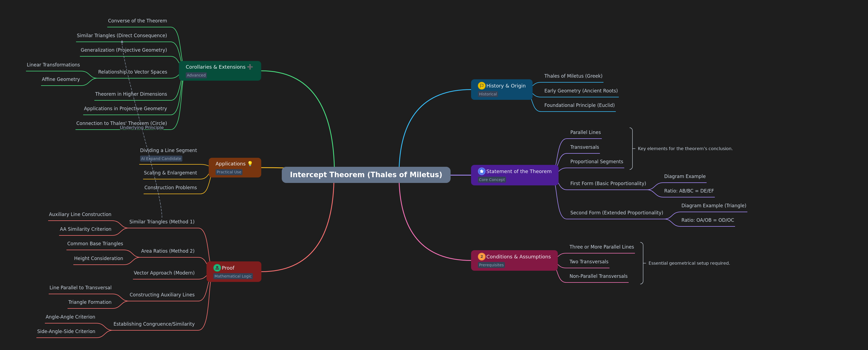
Task: Select Non-Parallel Transversals
Action: pos(598,276)
